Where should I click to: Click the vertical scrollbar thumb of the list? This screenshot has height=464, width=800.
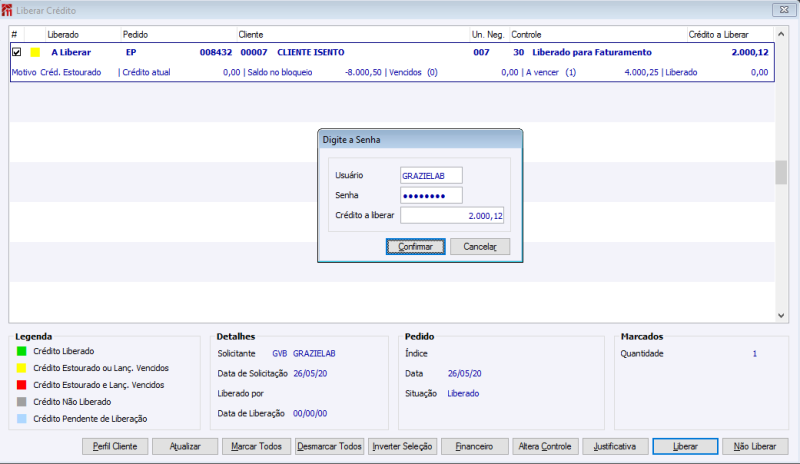click(x=781, y=173)
